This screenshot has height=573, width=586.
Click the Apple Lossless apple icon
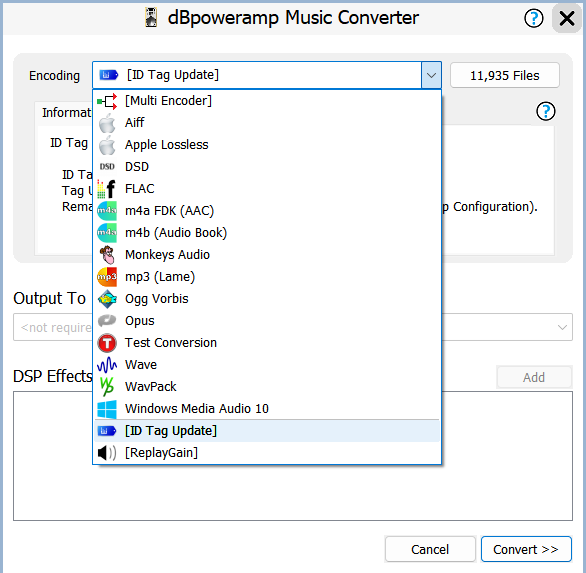[107, 145]
